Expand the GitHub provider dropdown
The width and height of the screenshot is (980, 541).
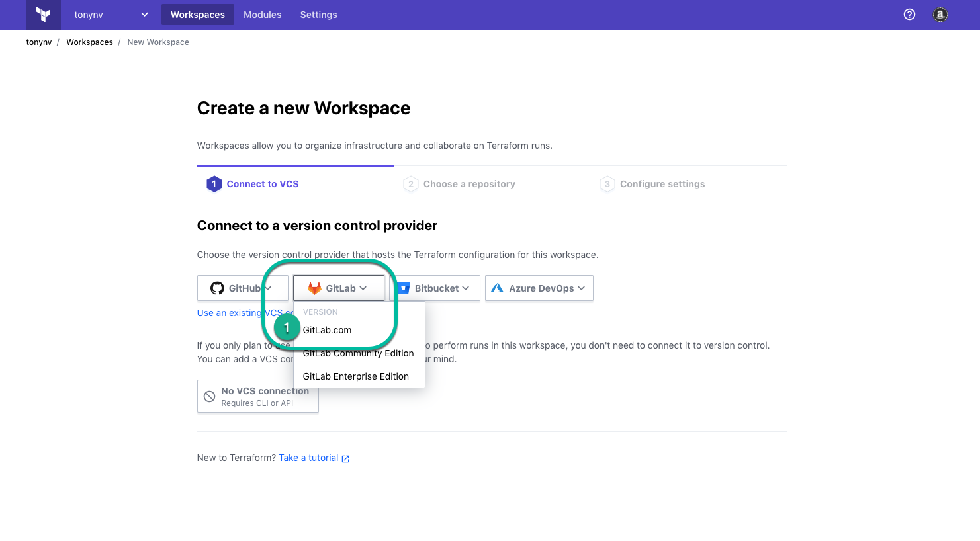point(243,288)
